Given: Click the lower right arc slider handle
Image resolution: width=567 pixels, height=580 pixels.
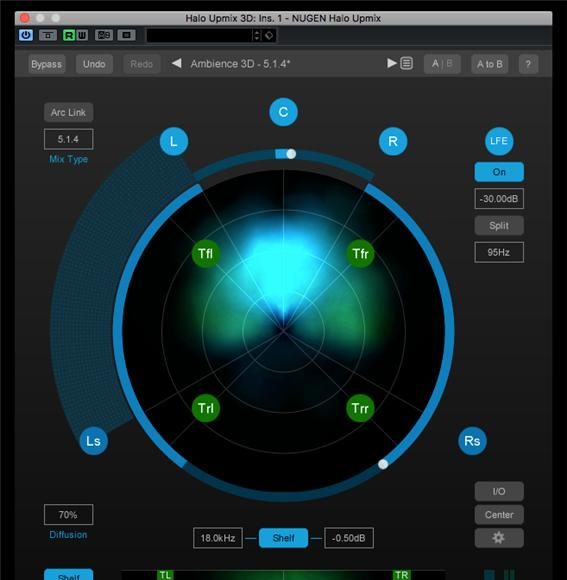Looking at the screenshot, I should (x=383, y=464).
